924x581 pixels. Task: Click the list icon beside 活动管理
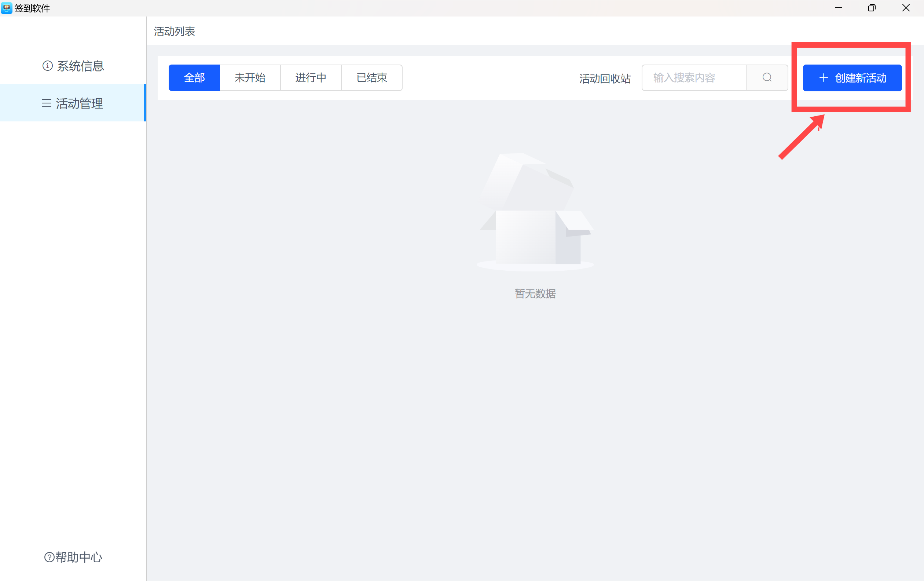47,103
